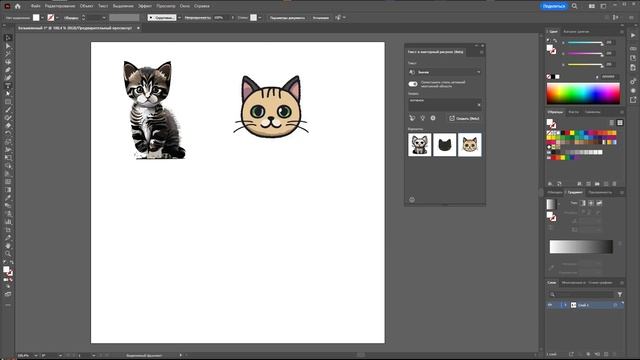Open the Edit menu

point(60,6)
